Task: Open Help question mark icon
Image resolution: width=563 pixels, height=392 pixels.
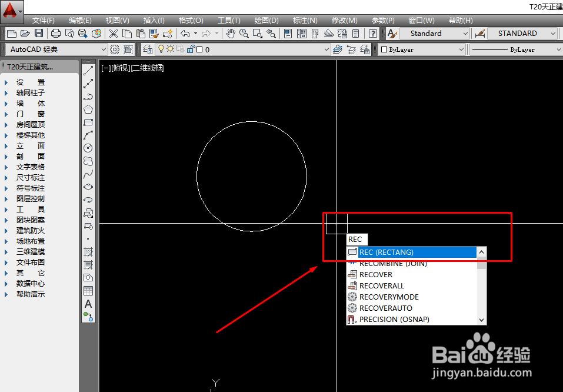Action: pos(373,34)
